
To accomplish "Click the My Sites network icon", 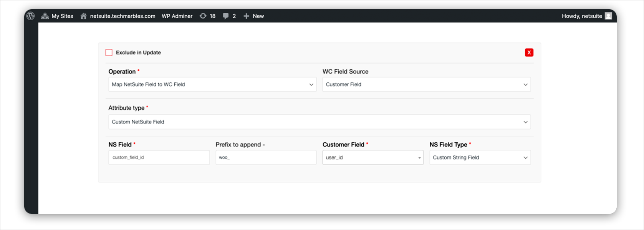I will tap(45, 16).
